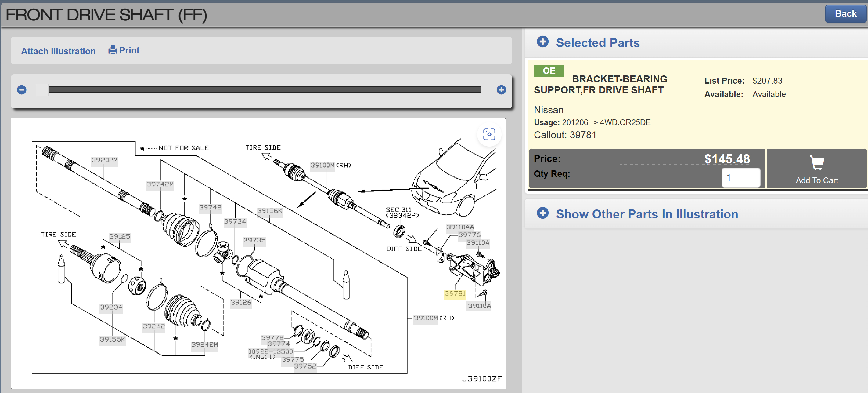
Task: Click the printer icon next to Print
Action: click(x=113, y=50)
